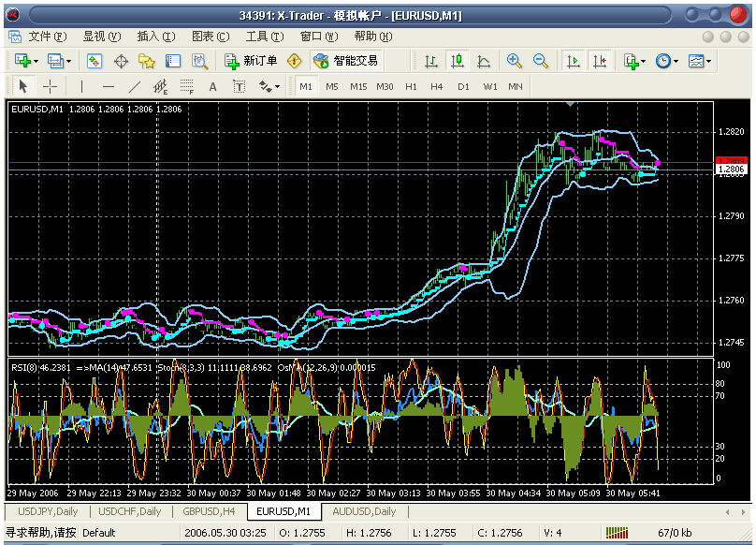Expand the templates dropdown

pos(709,61)
